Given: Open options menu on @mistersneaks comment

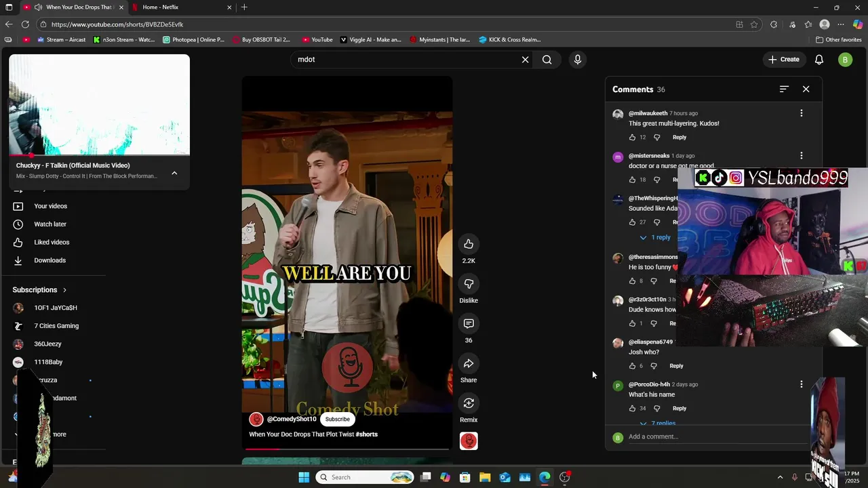Looking at the screenshot, I should (802, 156).
